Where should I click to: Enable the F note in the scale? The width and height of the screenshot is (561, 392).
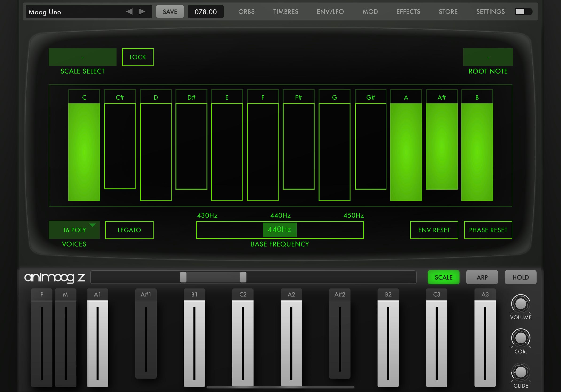(263, 145)
